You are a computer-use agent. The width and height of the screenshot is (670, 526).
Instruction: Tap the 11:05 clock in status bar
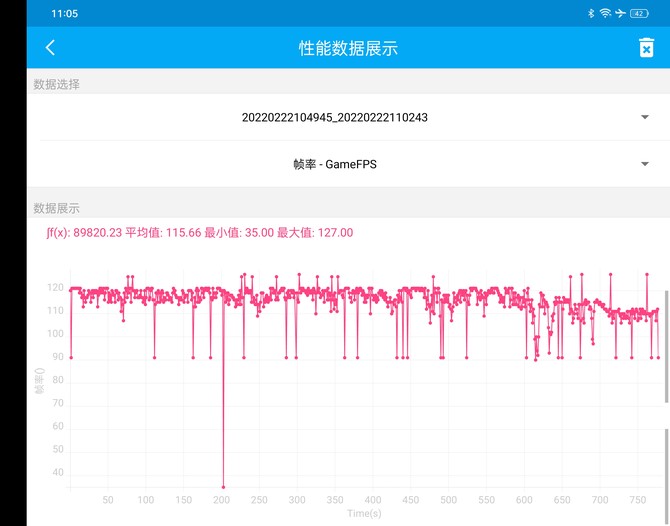65,14
